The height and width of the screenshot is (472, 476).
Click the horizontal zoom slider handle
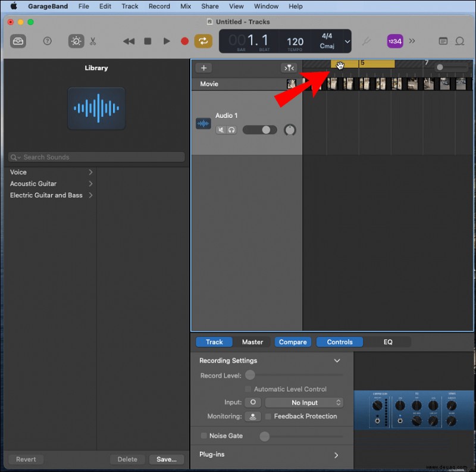tap(440, 67)
